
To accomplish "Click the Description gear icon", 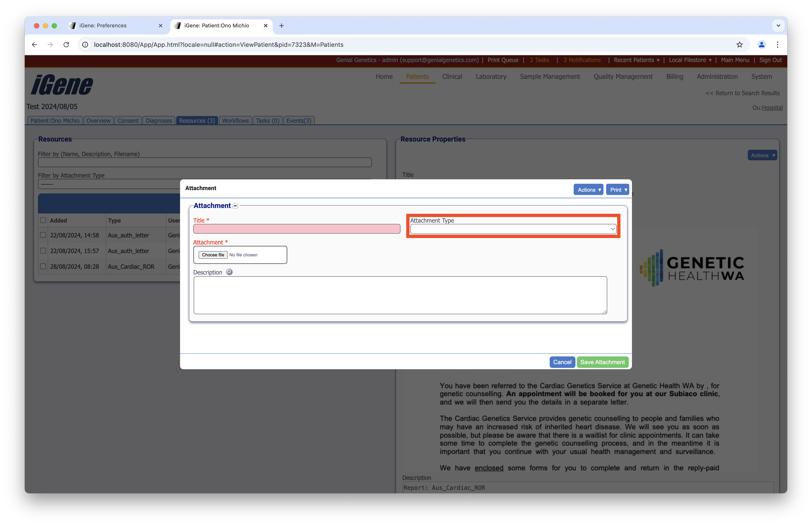I will coord(229,272).
